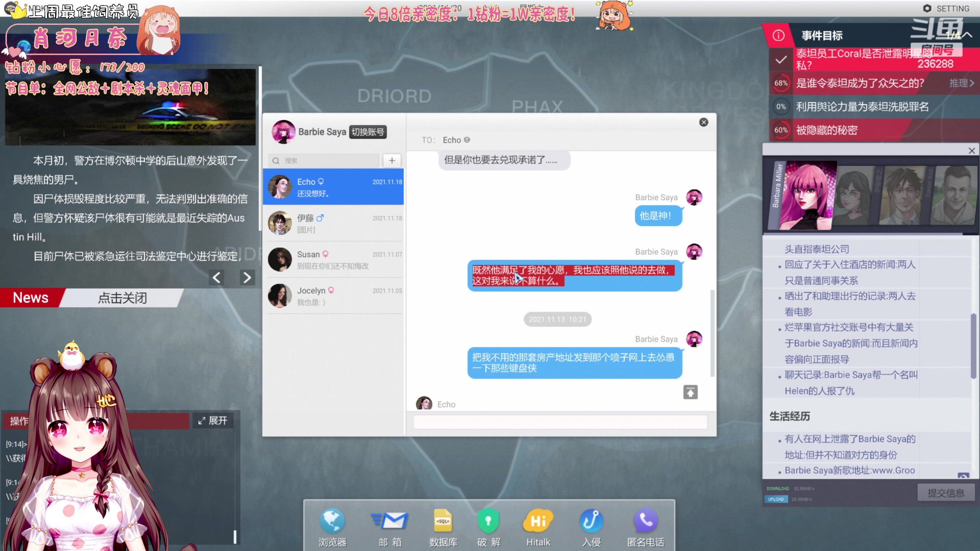
Task: Expand the 展开 operation log panel
Action: click(x=213, y=421)
